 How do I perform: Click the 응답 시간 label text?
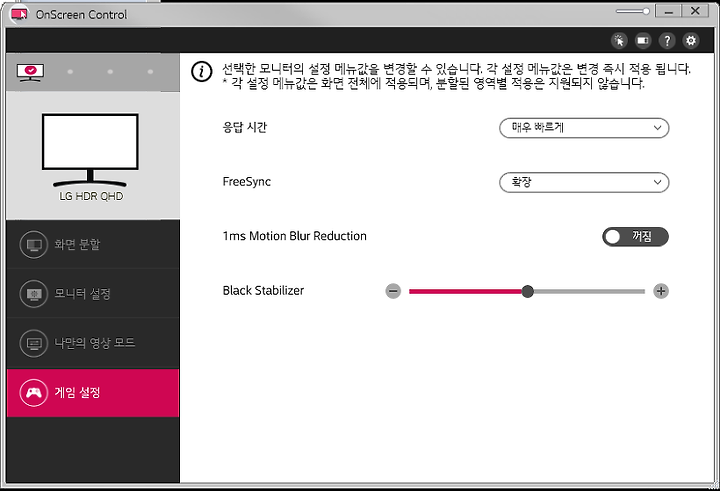[244, 127]
